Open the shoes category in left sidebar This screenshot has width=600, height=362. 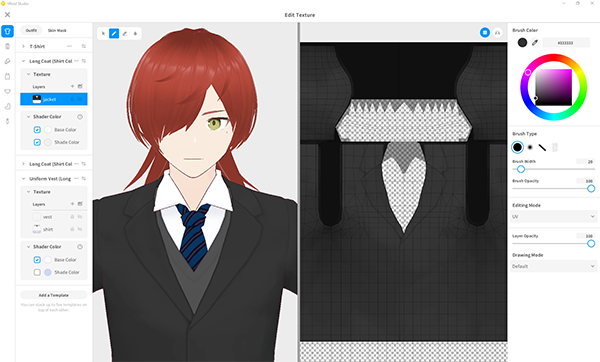[7, 106]
